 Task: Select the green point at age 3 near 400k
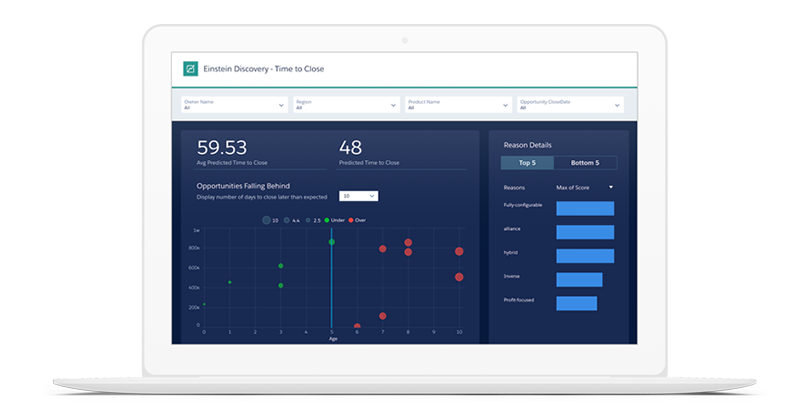281,285
